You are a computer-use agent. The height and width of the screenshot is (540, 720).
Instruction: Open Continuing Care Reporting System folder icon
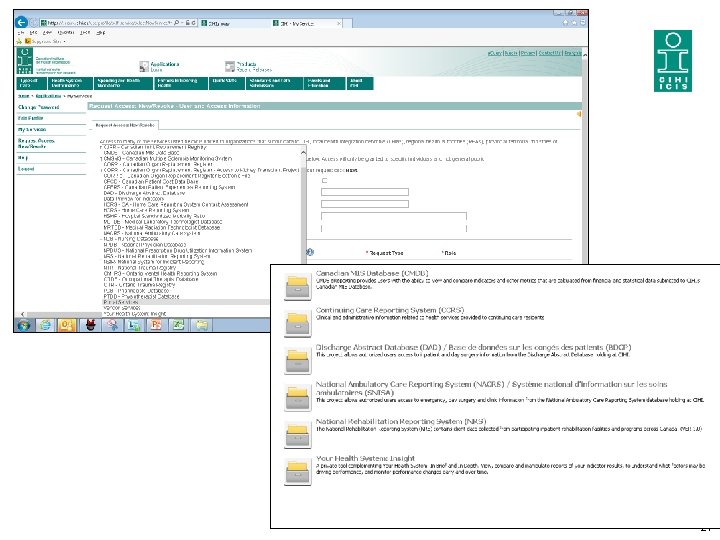298,323
